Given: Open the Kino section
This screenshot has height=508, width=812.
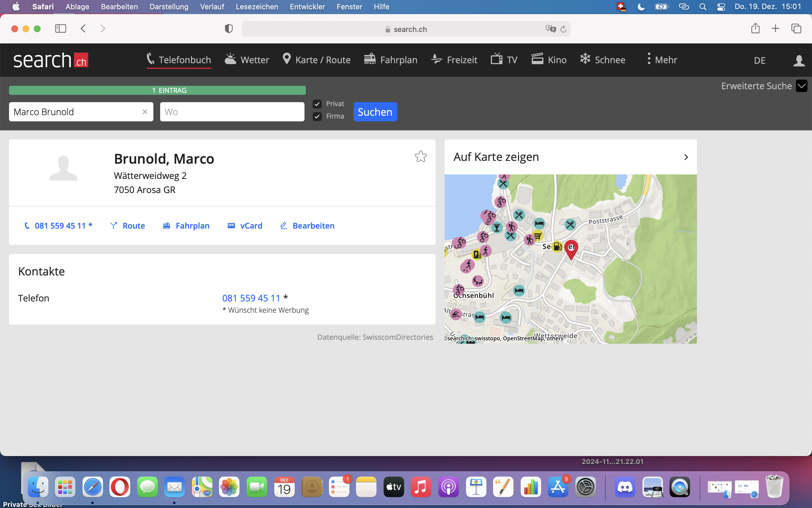Looking at the screenshot, I should 549,60.
